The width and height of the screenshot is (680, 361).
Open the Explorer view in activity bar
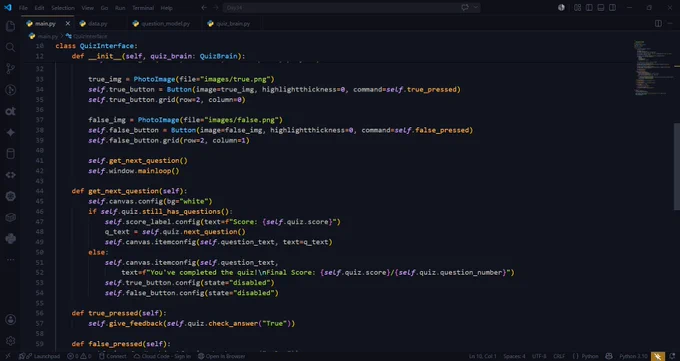pyautogui.click(x=10, y=26)
